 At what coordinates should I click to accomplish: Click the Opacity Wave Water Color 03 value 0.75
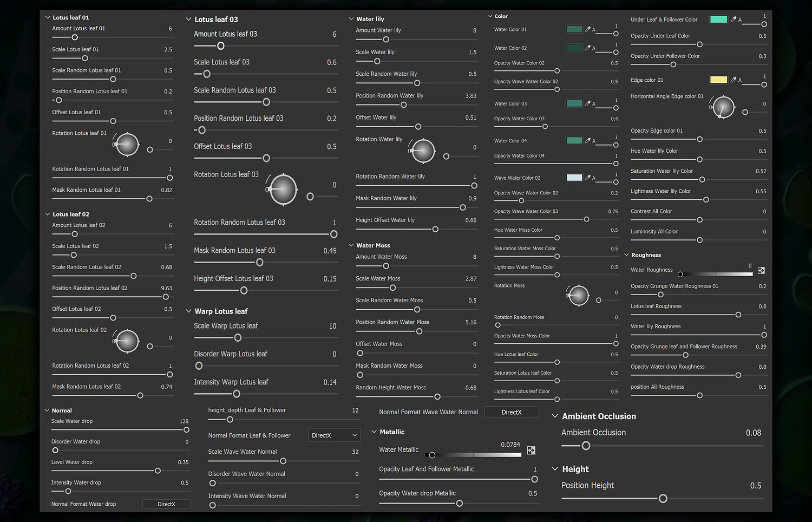click(x=613, y=212)
